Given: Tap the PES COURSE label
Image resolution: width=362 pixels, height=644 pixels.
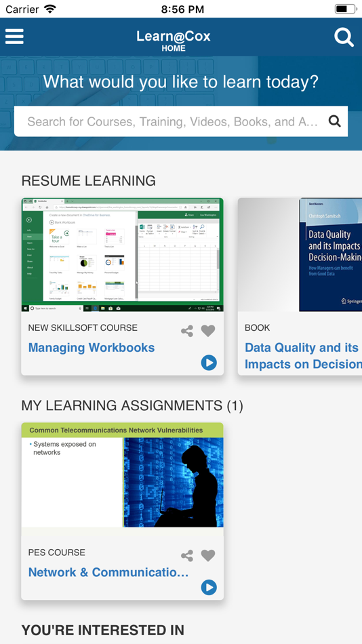Looking at the screenshot, I should point(57,552).
